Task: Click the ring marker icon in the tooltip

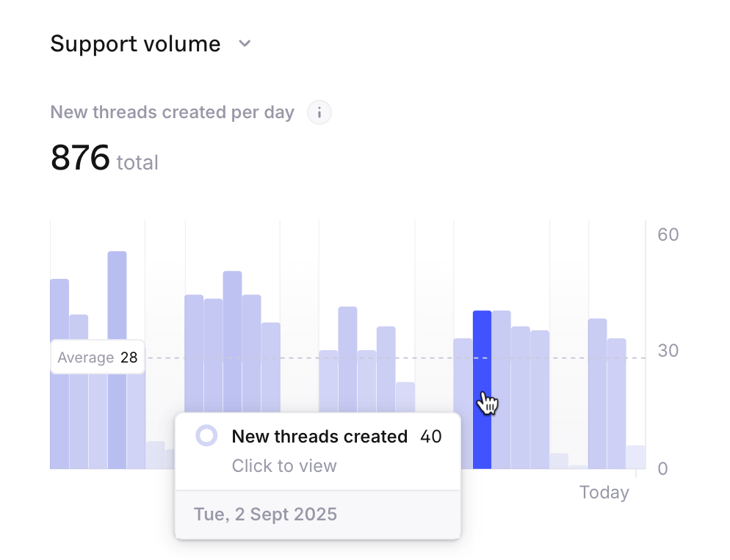Action: [x=207, y=436]
